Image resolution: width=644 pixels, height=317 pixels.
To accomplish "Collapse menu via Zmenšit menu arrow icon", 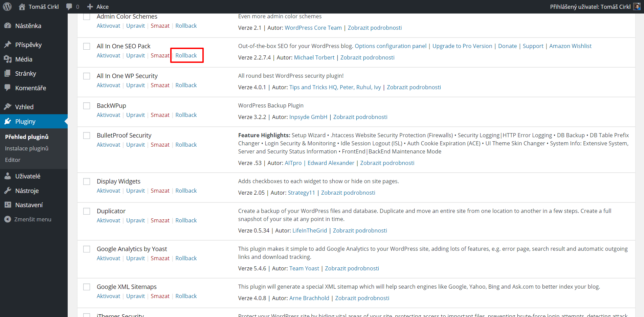I will 7,219.
